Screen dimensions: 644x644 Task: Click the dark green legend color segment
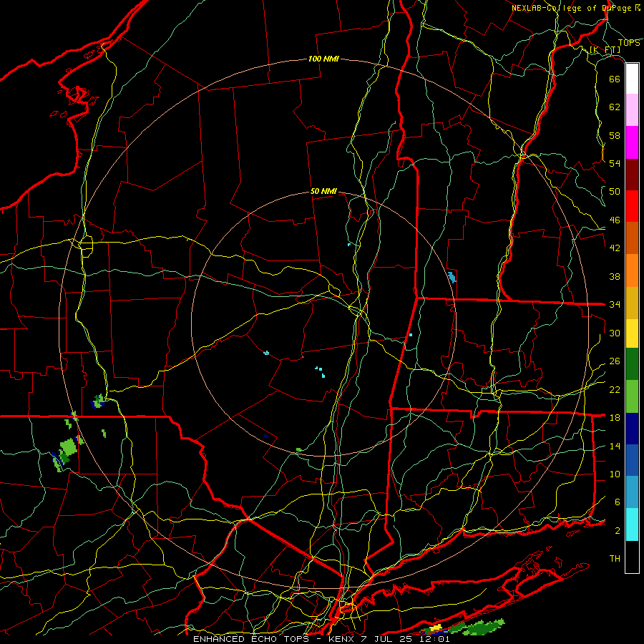tap(632, 364)
